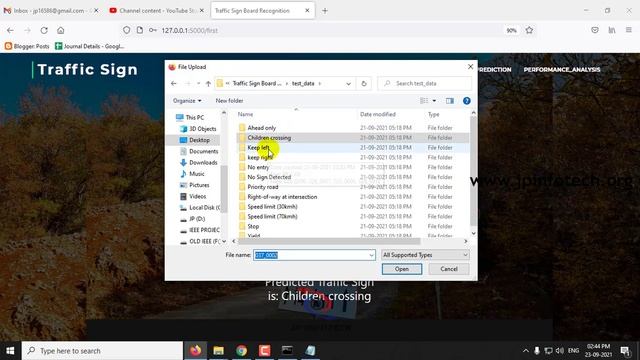
Task: Select the No Sign Detected folder
Action: tap(269, 177)
